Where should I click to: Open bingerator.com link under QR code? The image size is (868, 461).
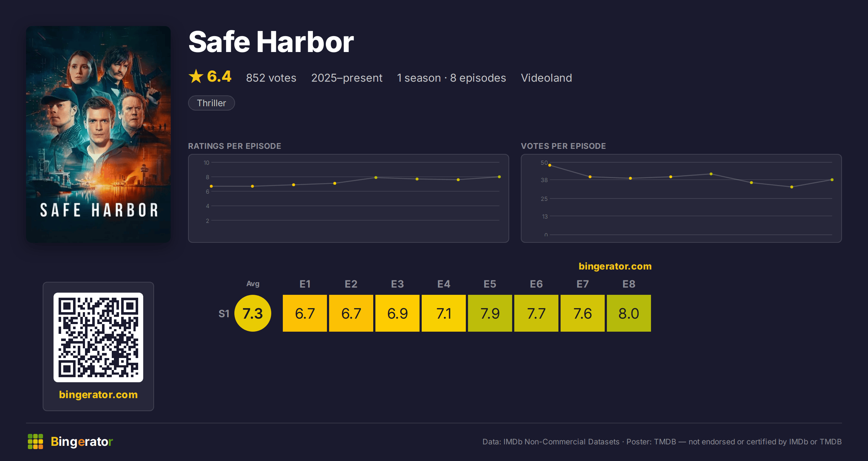pos(98,395)
